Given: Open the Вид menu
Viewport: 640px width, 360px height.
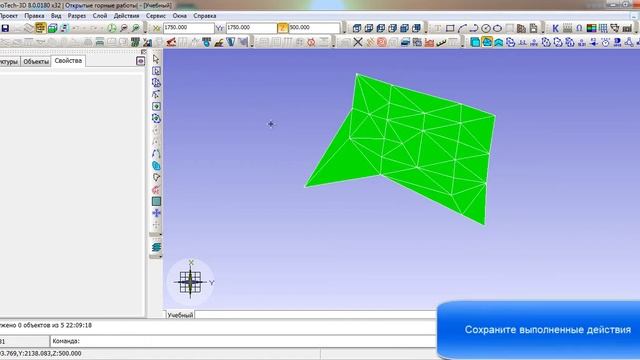Looking at the screenshot, I should (x=56, y=16).
